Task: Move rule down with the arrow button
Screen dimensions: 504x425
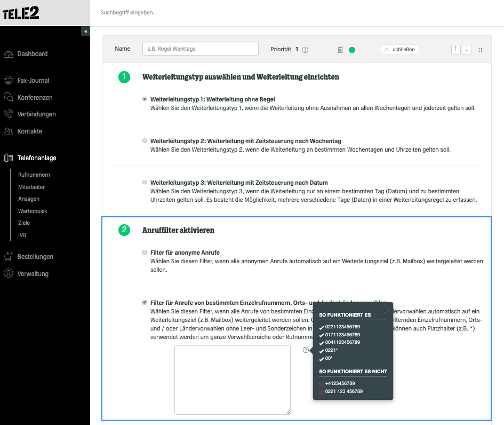Action: tap(467, 50)
